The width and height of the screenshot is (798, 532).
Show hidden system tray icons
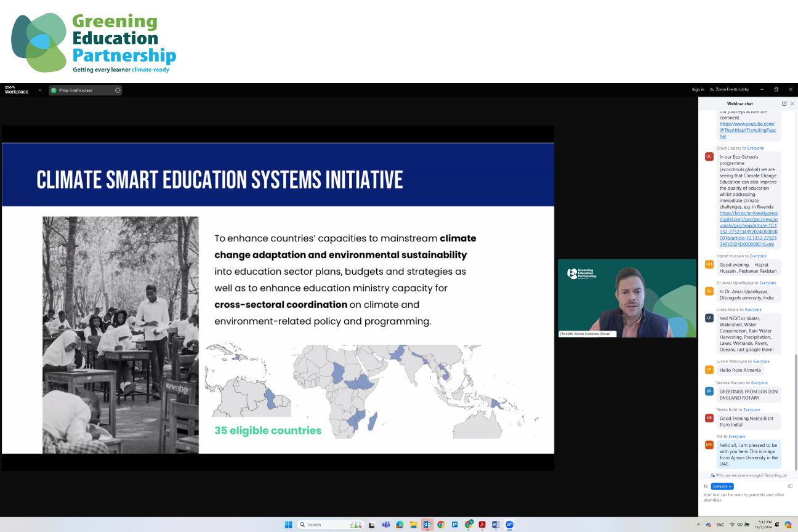(698, 525)
